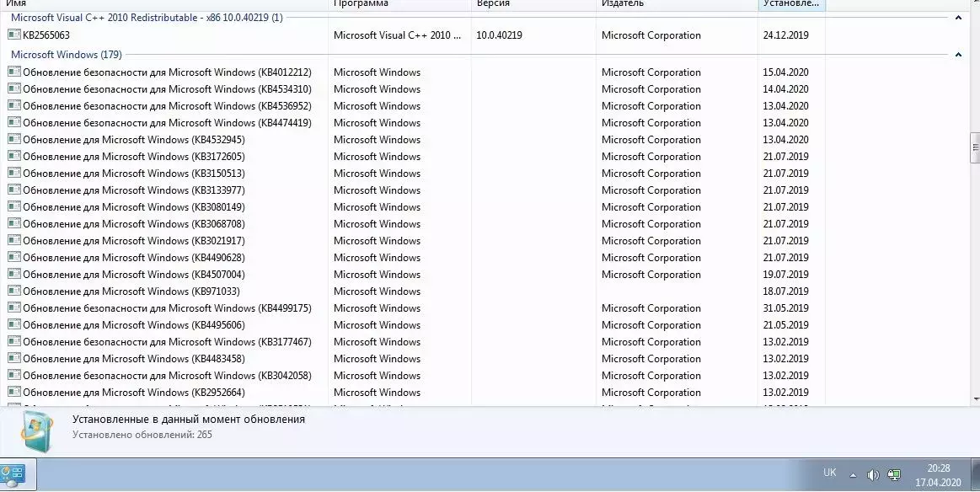The width and height of the screenshot is (980, 492).
Task: Click the icon beside KB4490628
Action: (13, 257)
